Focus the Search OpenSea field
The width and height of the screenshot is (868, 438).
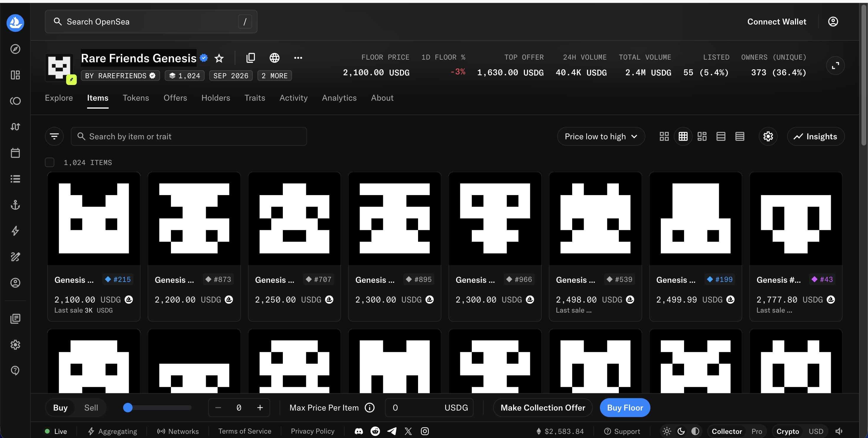pos(151,22)
